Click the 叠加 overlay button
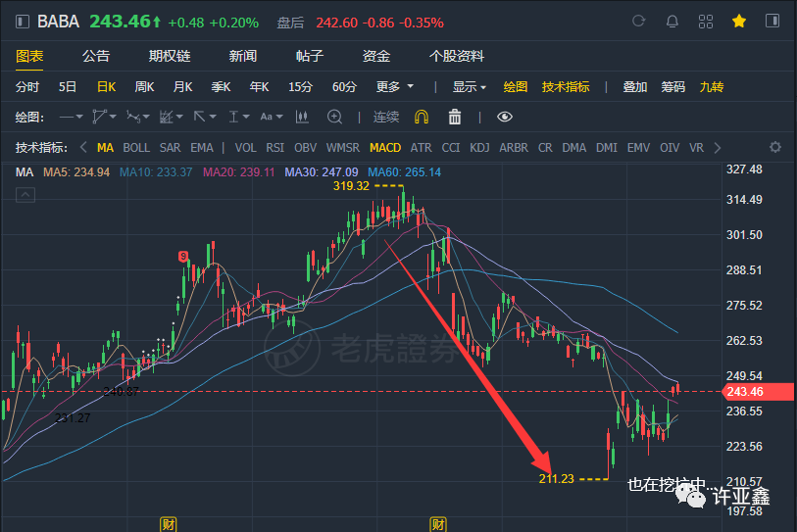 (x=635, y=87)
